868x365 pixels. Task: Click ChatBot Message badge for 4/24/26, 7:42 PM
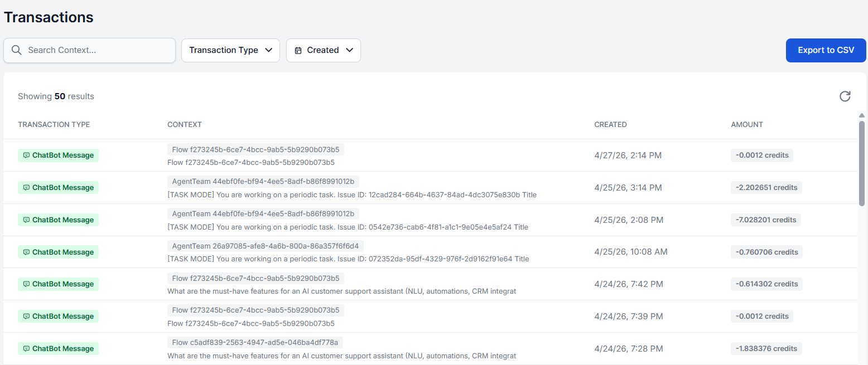click(x=58, y=284)
